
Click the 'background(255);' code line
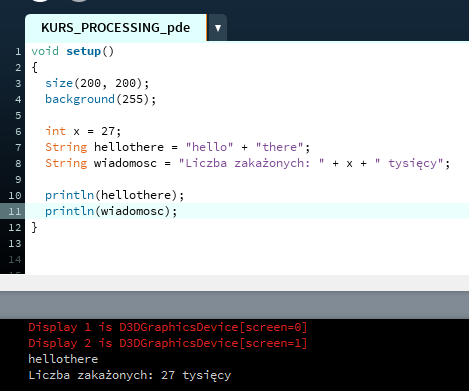pos(100,99)
